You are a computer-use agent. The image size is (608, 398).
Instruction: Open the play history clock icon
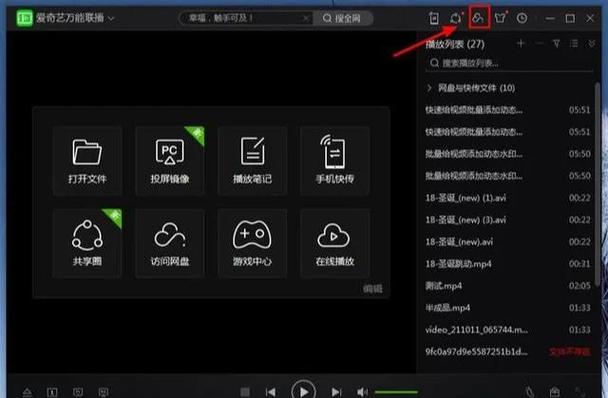tap(522, 18)
